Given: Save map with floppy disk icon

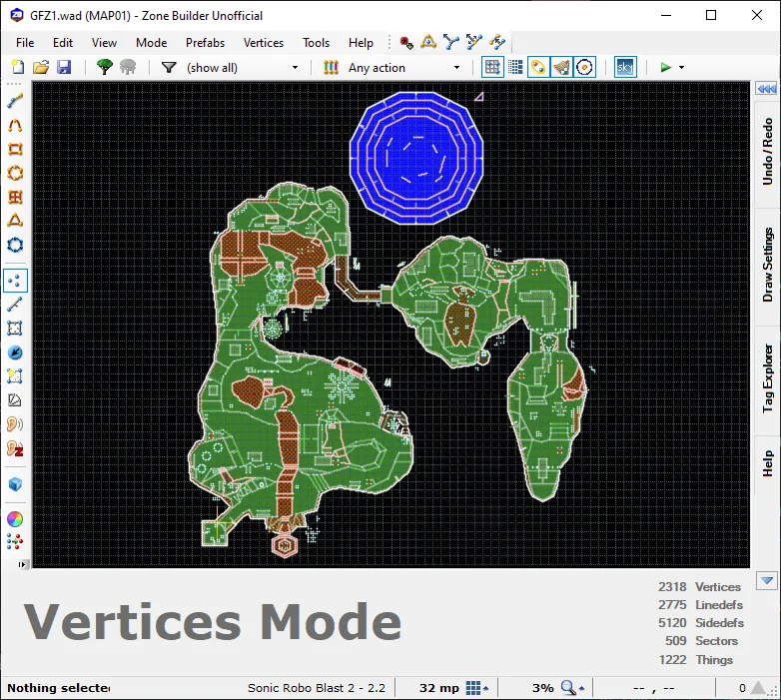Looking at the screenshot, I should pyautogui.click(x=64, y=67).
